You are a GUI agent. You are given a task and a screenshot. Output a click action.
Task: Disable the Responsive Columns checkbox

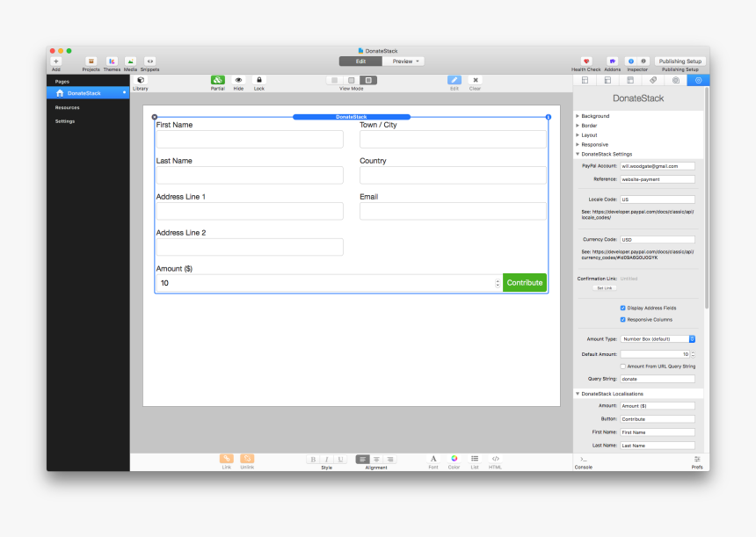tap(623, 320)
